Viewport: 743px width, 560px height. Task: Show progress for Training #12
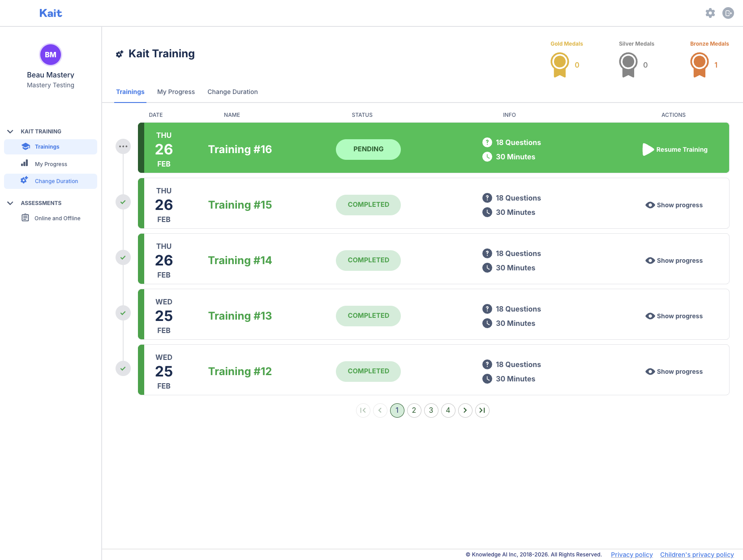click(674, 372)
